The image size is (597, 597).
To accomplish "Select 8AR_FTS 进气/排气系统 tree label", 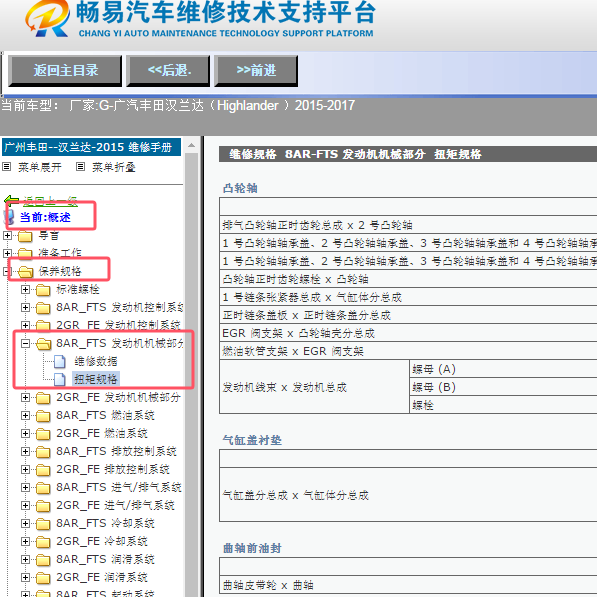I will click(119, 487).
